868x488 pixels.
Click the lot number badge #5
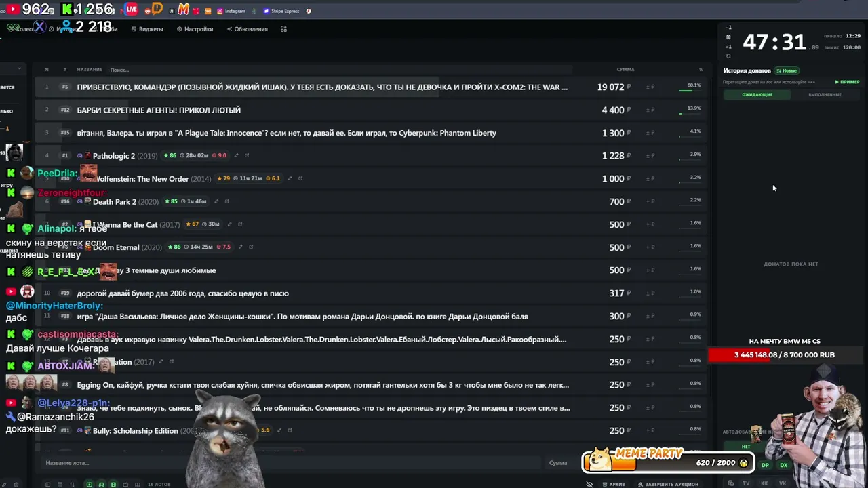pos(65,87)
